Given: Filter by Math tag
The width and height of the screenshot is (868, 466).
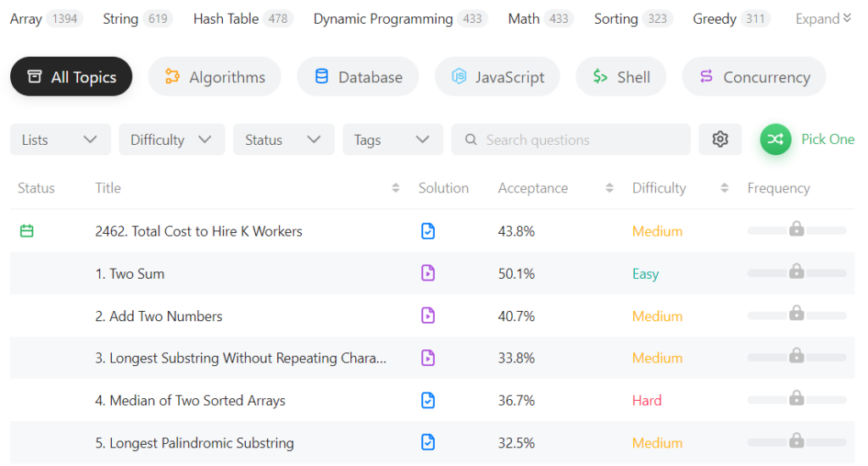Looking at the screenshot, I should (541, 19).
